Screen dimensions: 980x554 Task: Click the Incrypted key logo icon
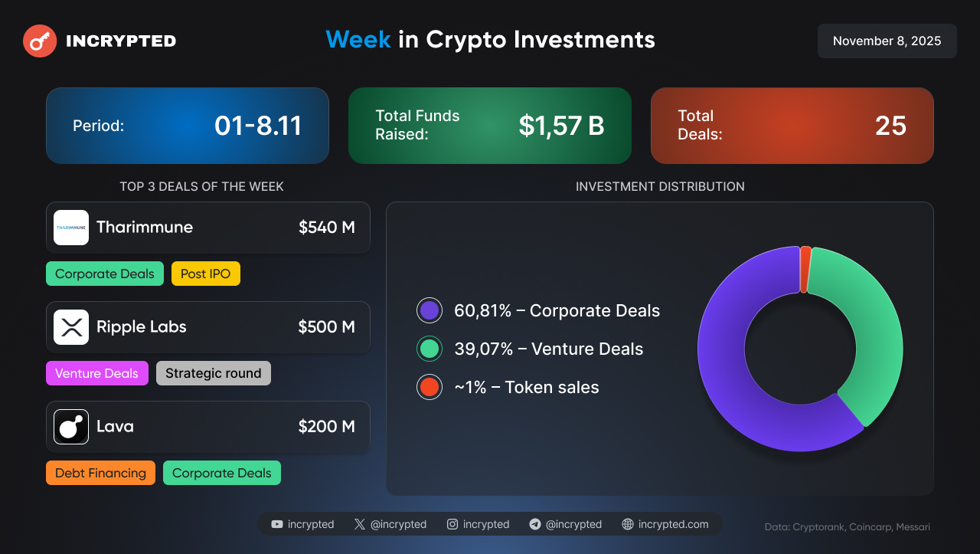[40, 41]
